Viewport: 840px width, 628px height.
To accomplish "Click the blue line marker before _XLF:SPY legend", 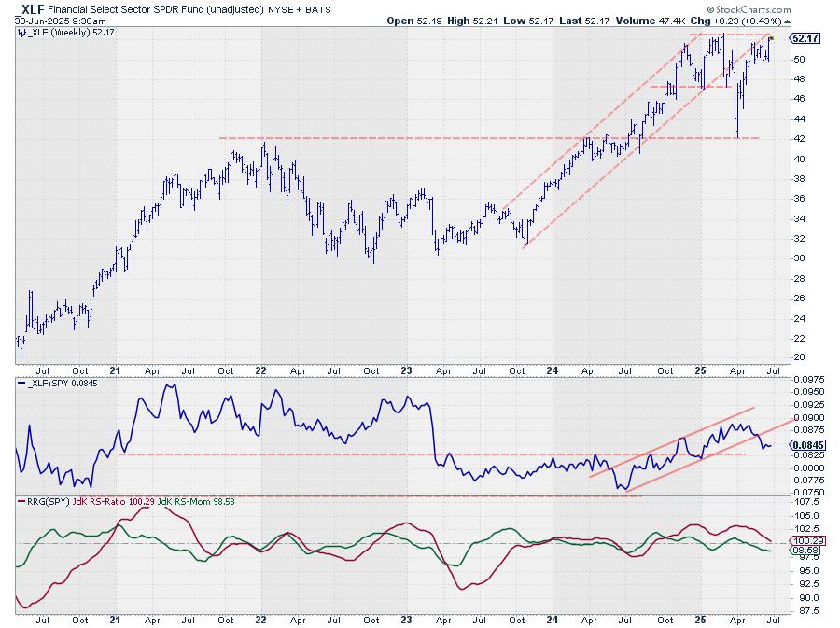I will click(21, 383).
